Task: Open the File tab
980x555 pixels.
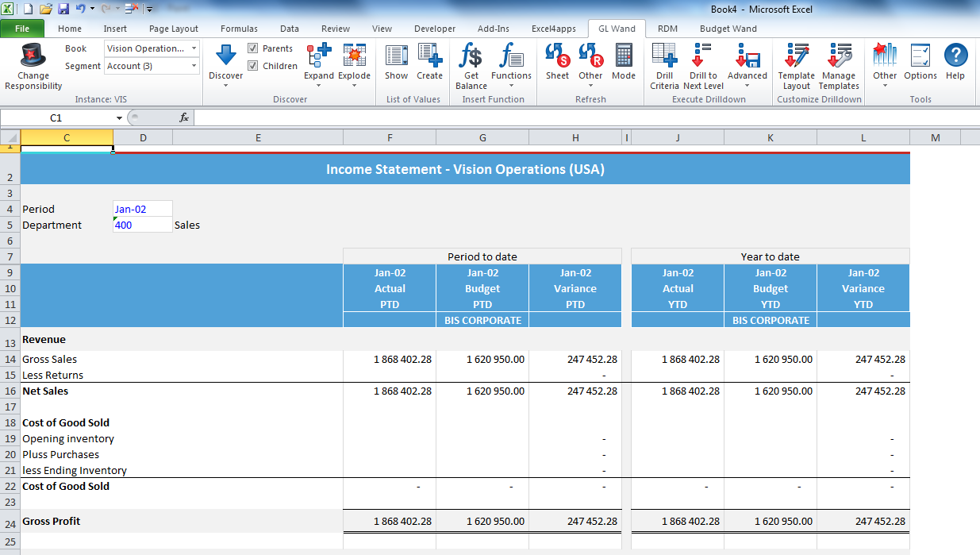Action: 22,29
